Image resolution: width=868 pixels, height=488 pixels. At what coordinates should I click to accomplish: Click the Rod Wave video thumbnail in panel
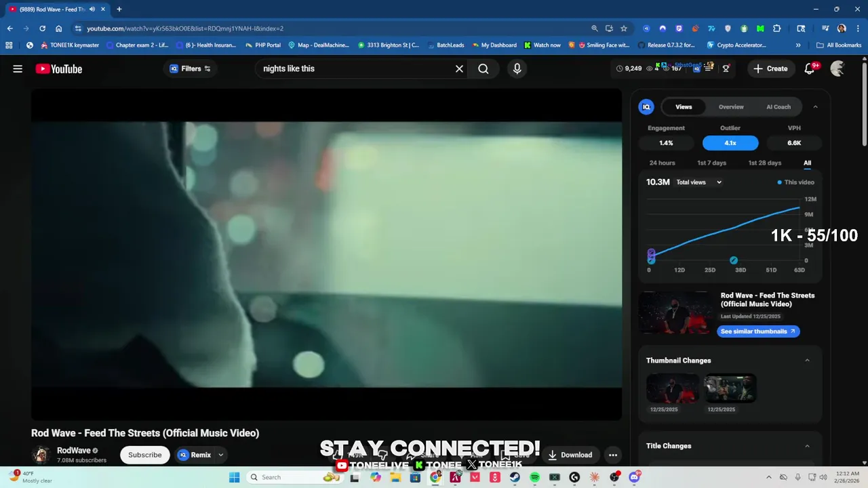coord(676,313)
